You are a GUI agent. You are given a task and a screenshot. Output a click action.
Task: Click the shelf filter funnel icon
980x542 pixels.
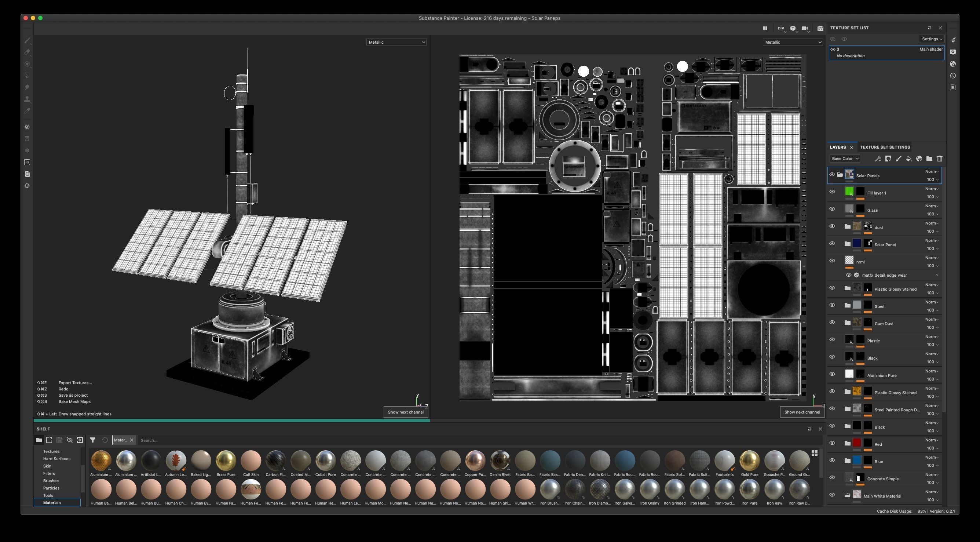[92, 440]
